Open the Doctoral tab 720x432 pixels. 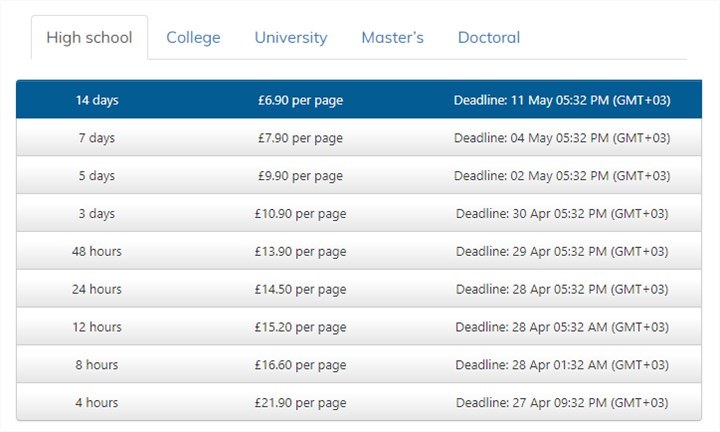[x=489, y=38]
